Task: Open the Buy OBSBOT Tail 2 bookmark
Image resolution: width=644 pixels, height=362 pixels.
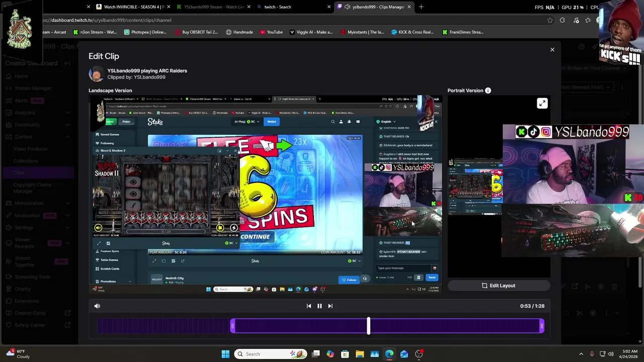Action: [x=197, y=32]
